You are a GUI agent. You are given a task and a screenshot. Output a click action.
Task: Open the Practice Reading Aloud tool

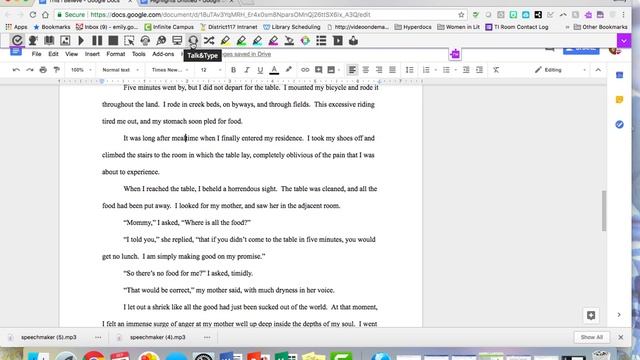click(338, 40)
